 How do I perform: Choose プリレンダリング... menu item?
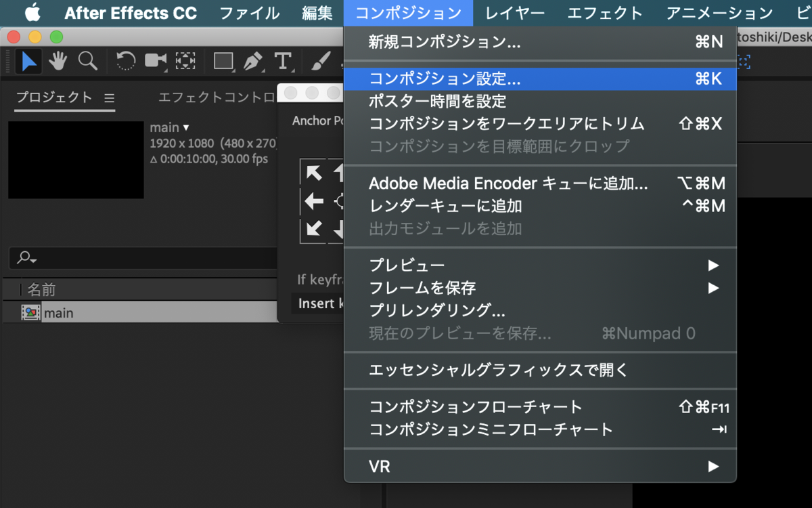click(x=540, y=310)
